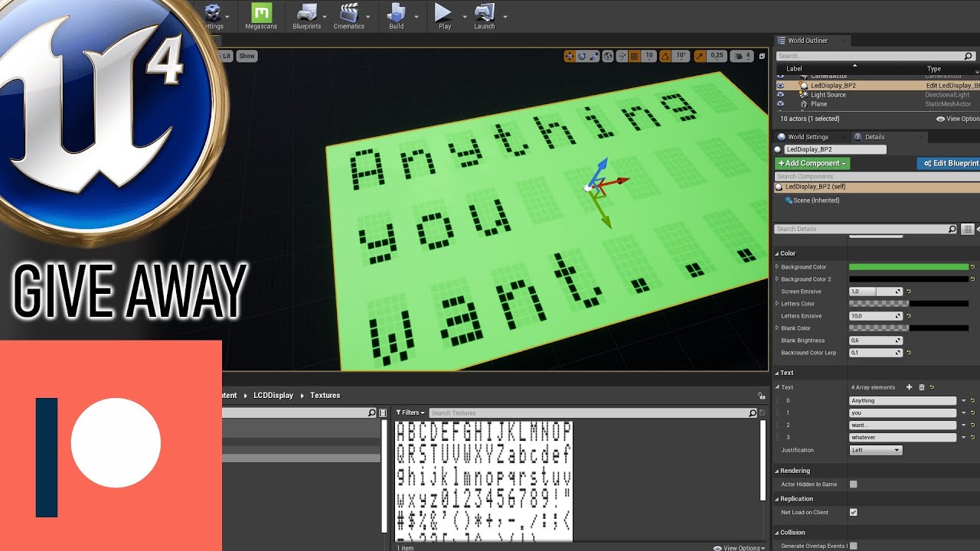Screen dimensions: 980x551
Task: Open the viewport Show menu
Action: click(247, 56)
